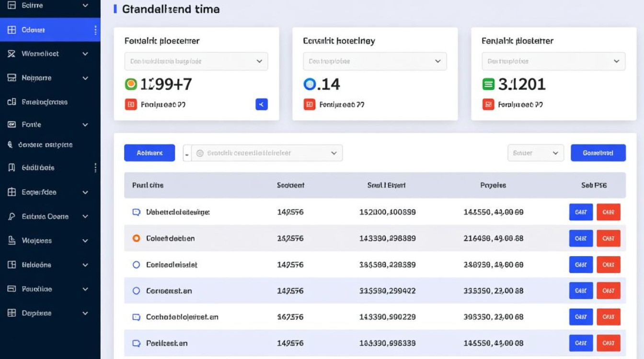Viewport: 644px width, 359px height.
Task: Expand the Nejiprare sidebar section
Action: click(x=85, y=78)
